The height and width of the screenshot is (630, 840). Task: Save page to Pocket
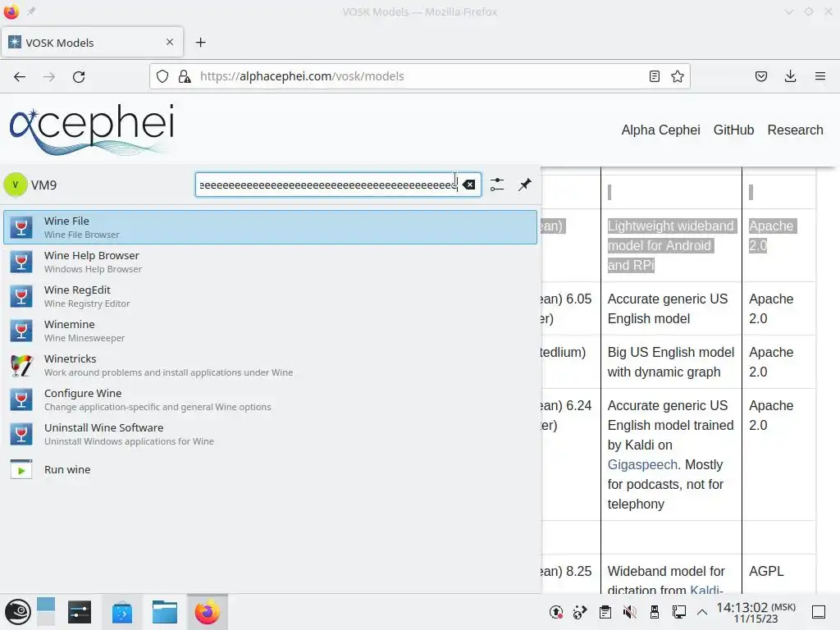761,76
